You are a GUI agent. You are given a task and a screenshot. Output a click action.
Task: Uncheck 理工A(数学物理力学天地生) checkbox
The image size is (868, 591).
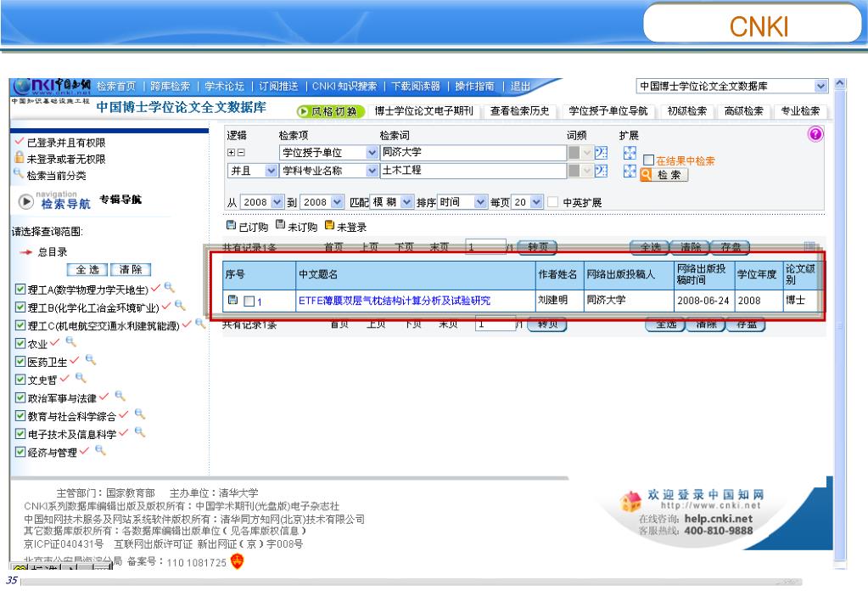click(x=20, y=289)
